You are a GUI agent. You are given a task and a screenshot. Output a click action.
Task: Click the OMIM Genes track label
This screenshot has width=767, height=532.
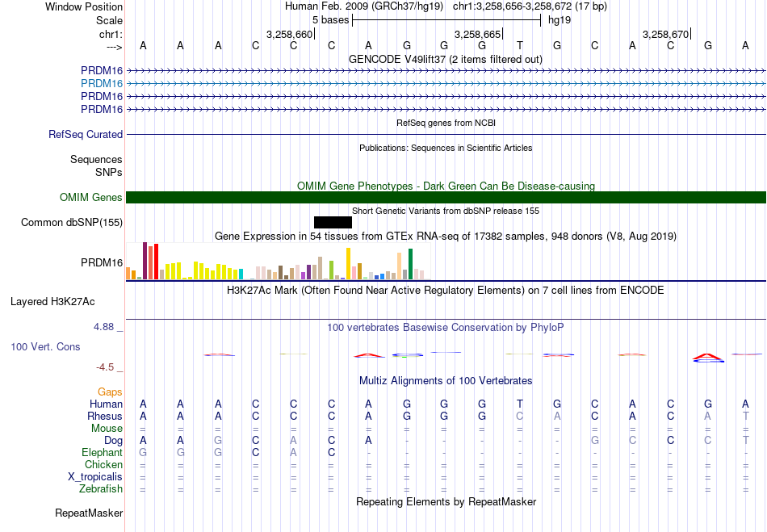[91, 198]
